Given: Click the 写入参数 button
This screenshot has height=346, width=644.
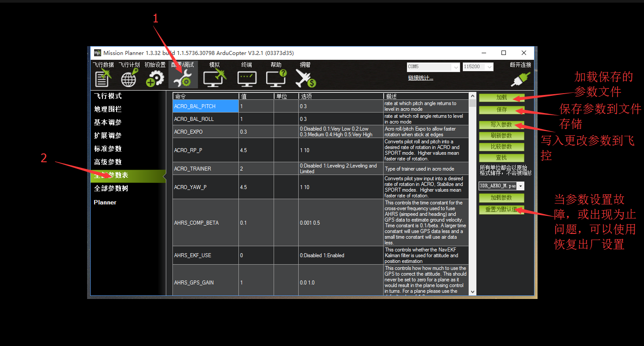Looking at the screenshot, I should pyautogui.click(x=501, y=124).
